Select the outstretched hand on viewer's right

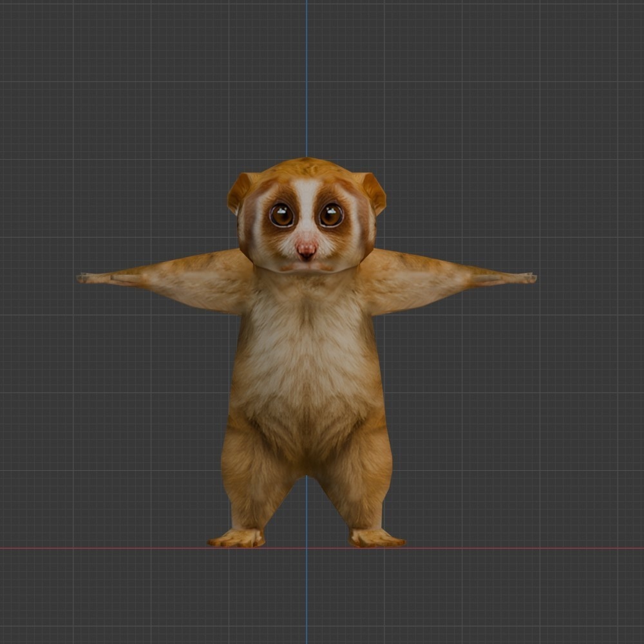516,278
